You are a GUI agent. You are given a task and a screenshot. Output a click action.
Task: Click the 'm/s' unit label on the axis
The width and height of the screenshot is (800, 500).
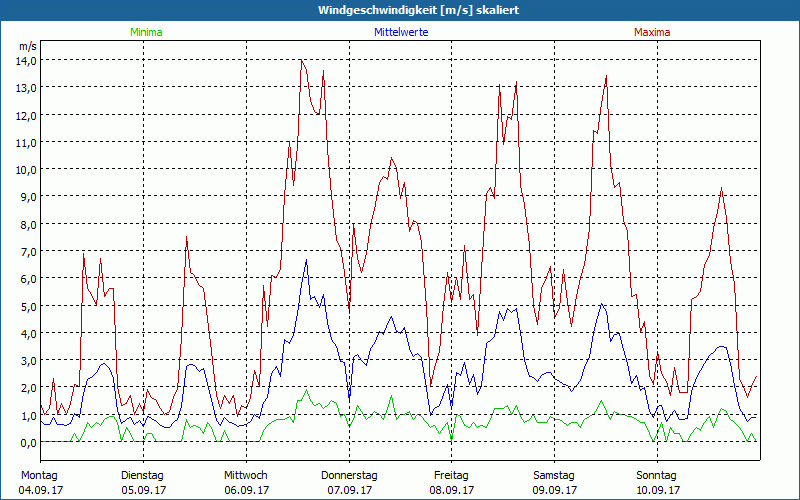point(28,46)
